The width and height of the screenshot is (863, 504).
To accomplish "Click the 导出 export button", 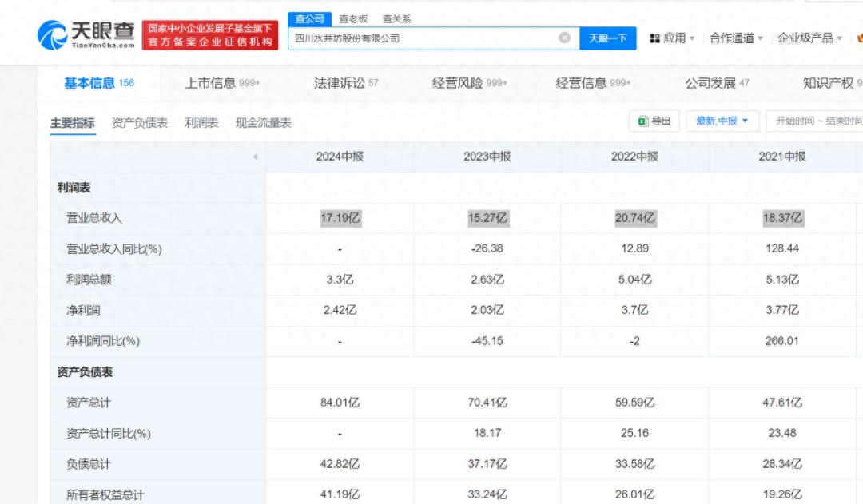I will point(654,121).
